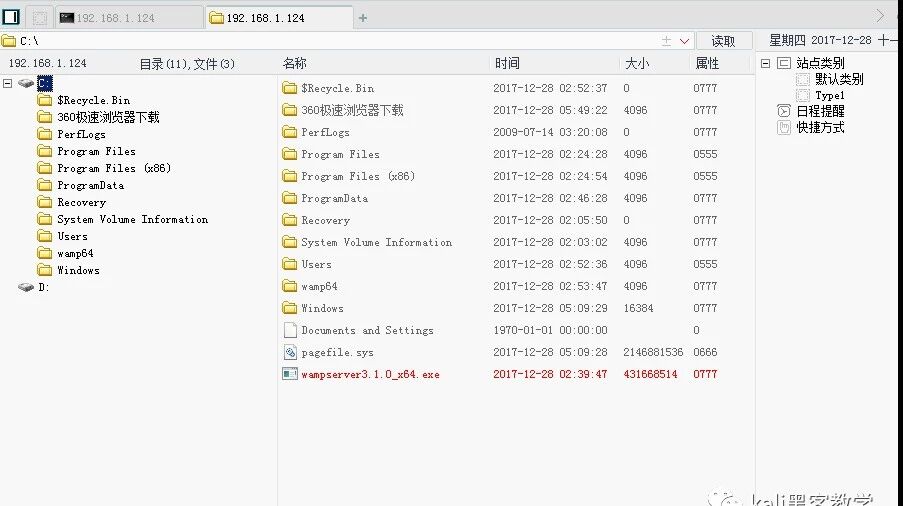Open a new tab with plus button

[363, 18]
